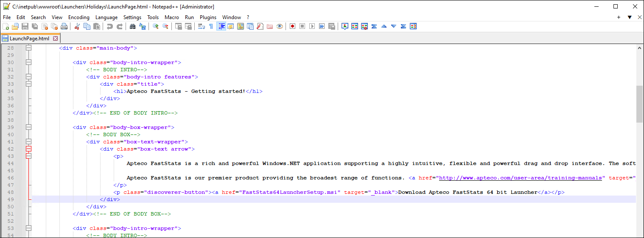
Task: Toggle Show All Characters pilcrow icon
Action: [x=211, y=26]
